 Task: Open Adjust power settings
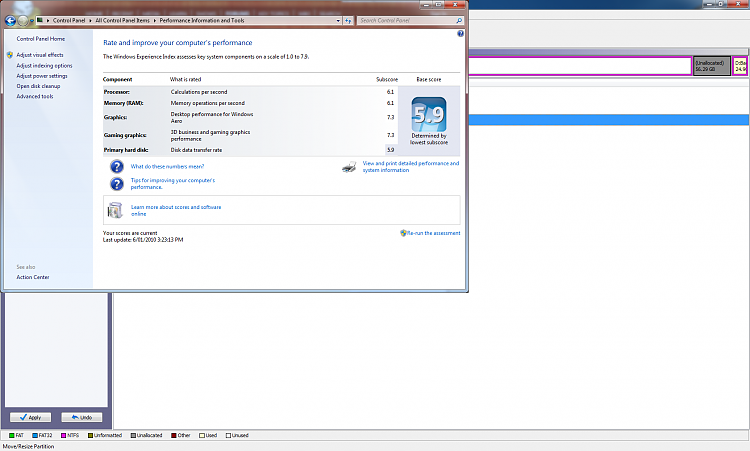pos(42,76)
